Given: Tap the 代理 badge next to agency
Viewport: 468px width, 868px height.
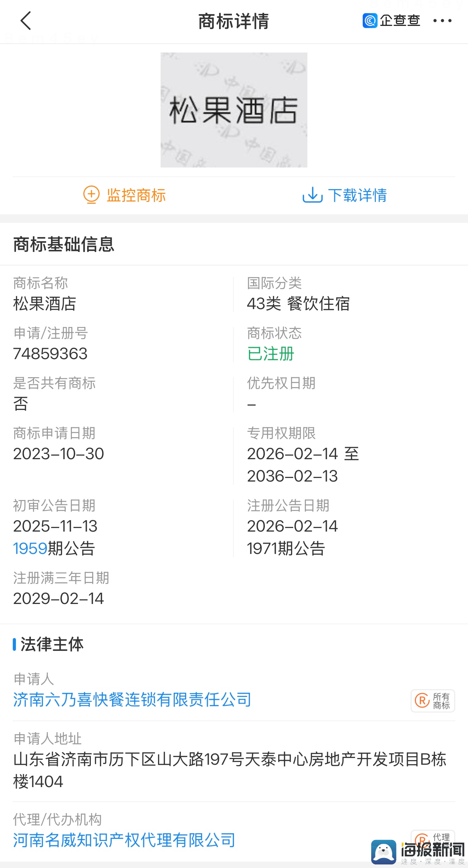Looking at the screenshot, I should click(x=441, y=837).
